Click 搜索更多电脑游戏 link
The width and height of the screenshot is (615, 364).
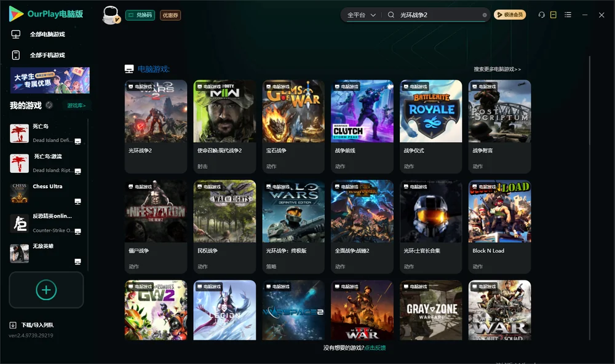[x=497, y=69]
